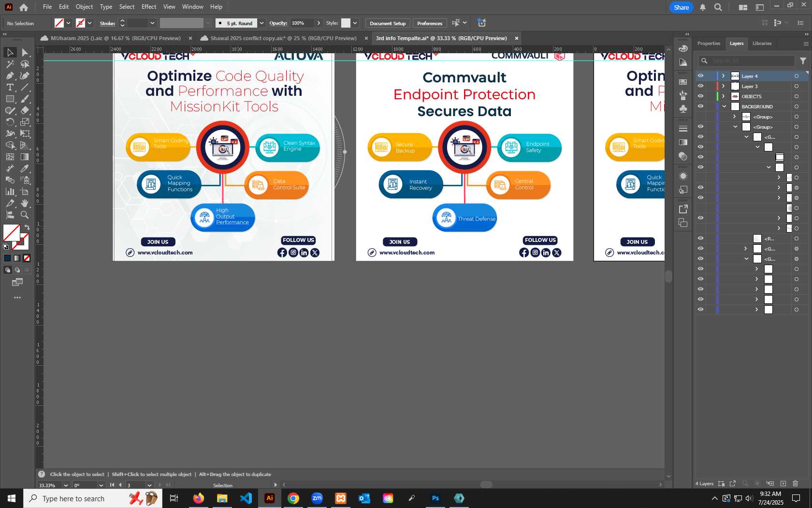The width and height of the screenshot is (812, 508).
Task: Open the Window menu
Action: (192, 7)
